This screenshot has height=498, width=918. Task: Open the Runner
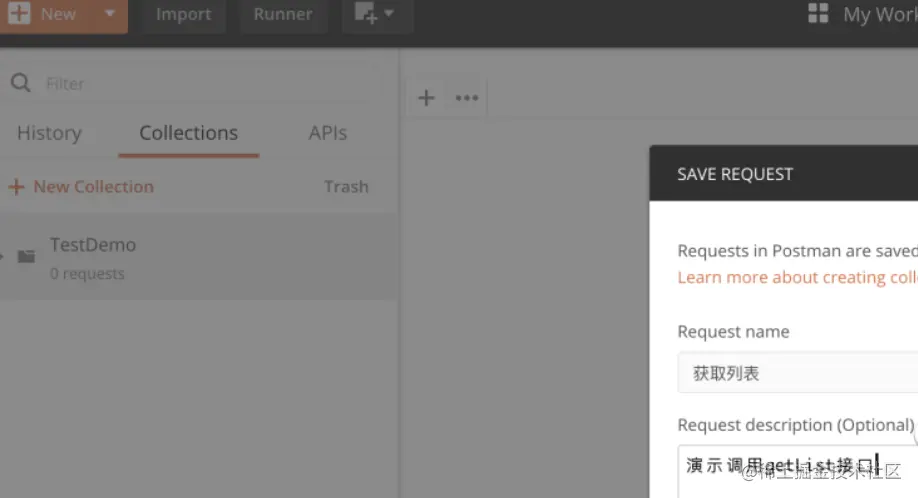[283, 14]
